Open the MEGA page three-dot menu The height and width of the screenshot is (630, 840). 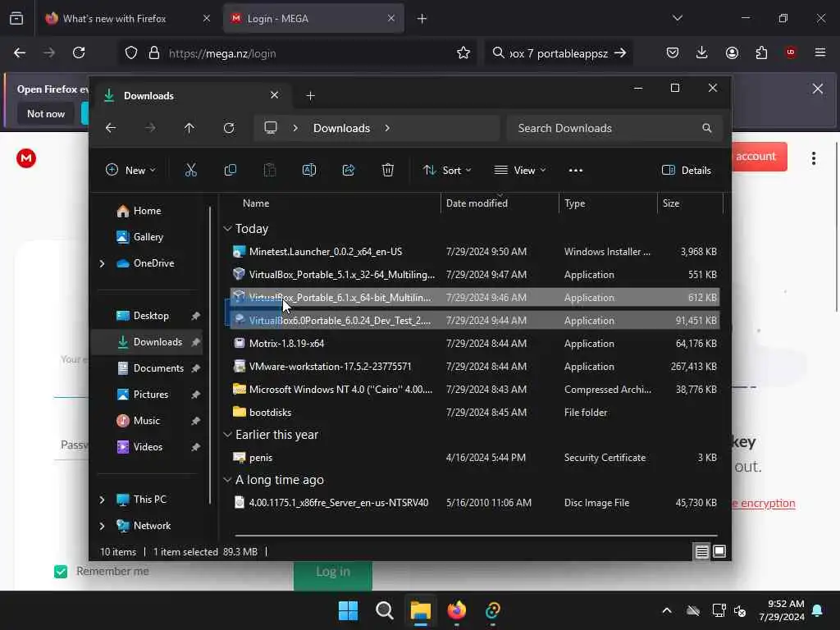[814, 158]
